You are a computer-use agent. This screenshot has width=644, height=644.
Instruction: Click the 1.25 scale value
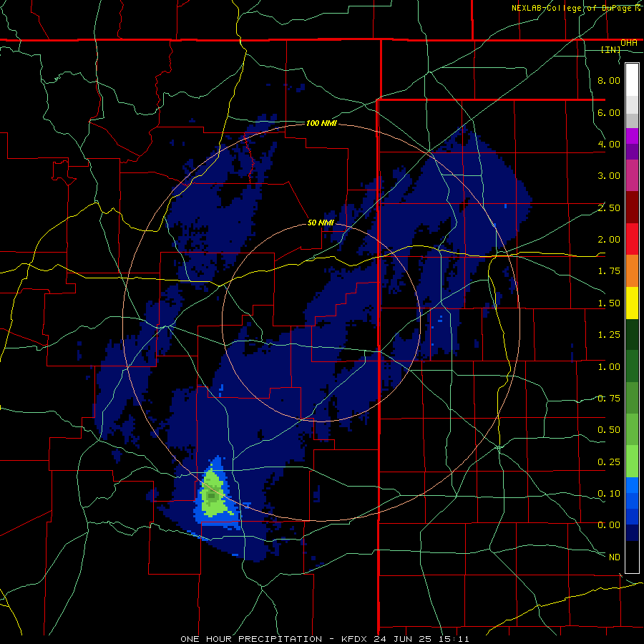pyautogui.click(x=609, y=335)
